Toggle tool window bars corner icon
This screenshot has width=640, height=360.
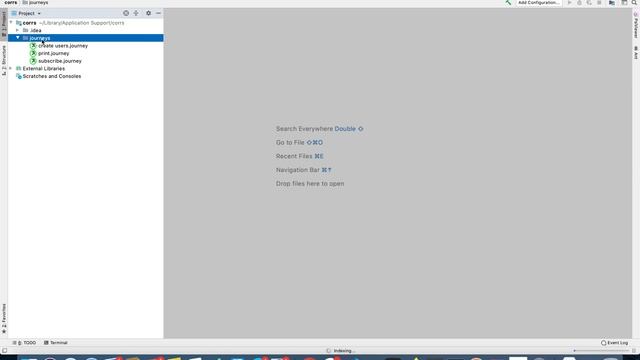click(4, 350)
